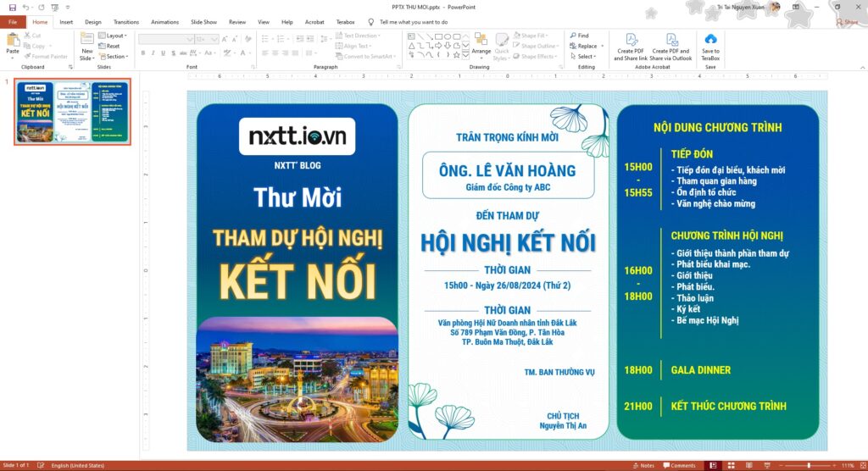Open Text Direction dropdown

(x=358, y=36)
